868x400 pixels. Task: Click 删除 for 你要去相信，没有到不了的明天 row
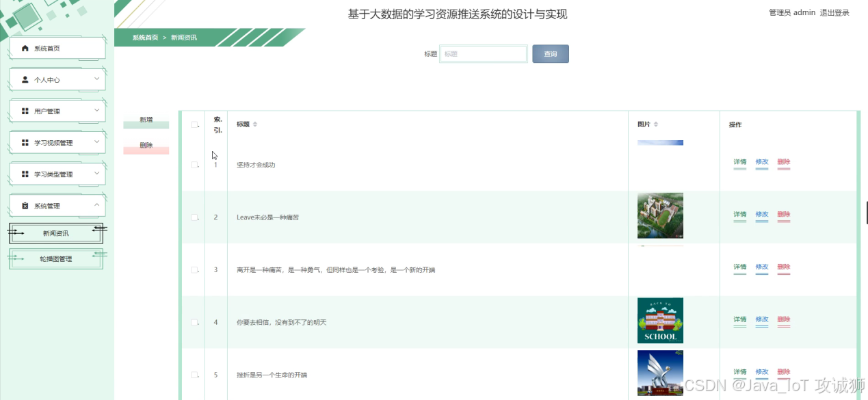click(784, 320)
